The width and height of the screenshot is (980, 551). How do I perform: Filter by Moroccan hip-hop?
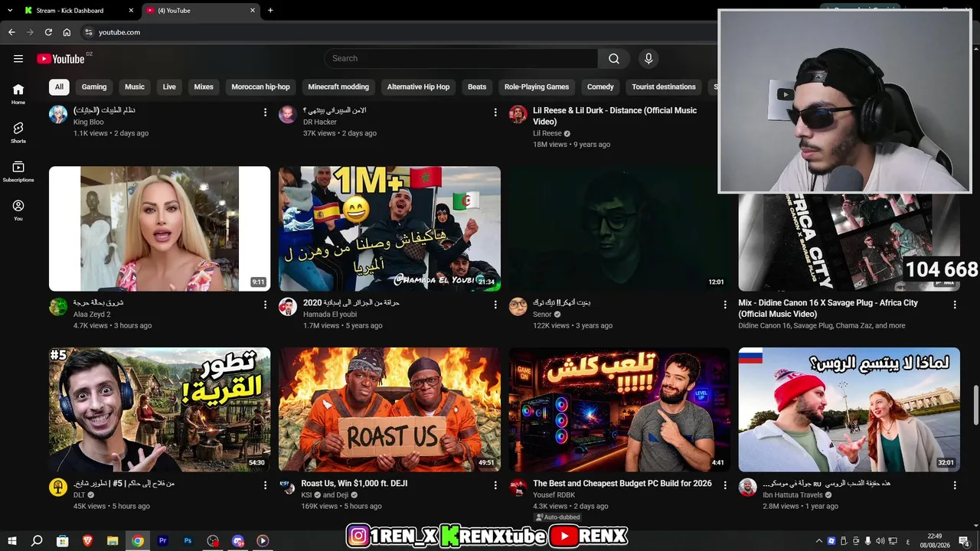pyautogui.click(x=261, y=86)
